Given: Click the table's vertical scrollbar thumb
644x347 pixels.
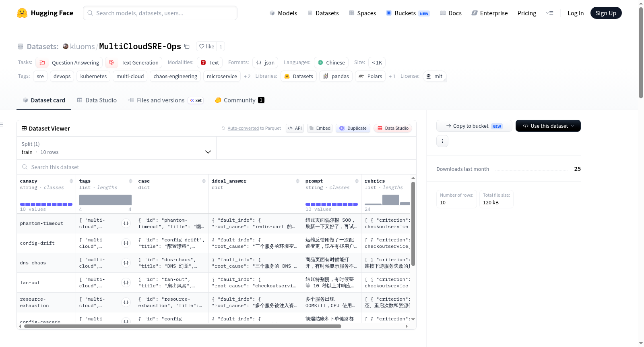Looking at the screenshot, I should (x=413, y=224).
